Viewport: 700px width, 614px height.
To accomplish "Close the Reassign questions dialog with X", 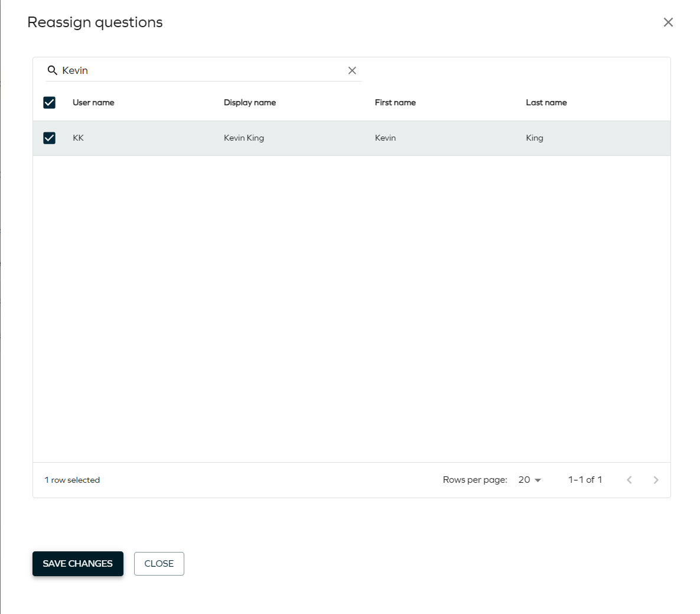I will tap(668, 22).
